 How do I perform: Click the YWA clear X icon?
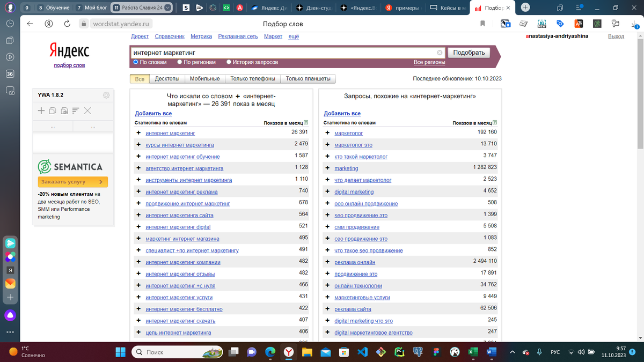pyautogui.click(x=87, y=111)
